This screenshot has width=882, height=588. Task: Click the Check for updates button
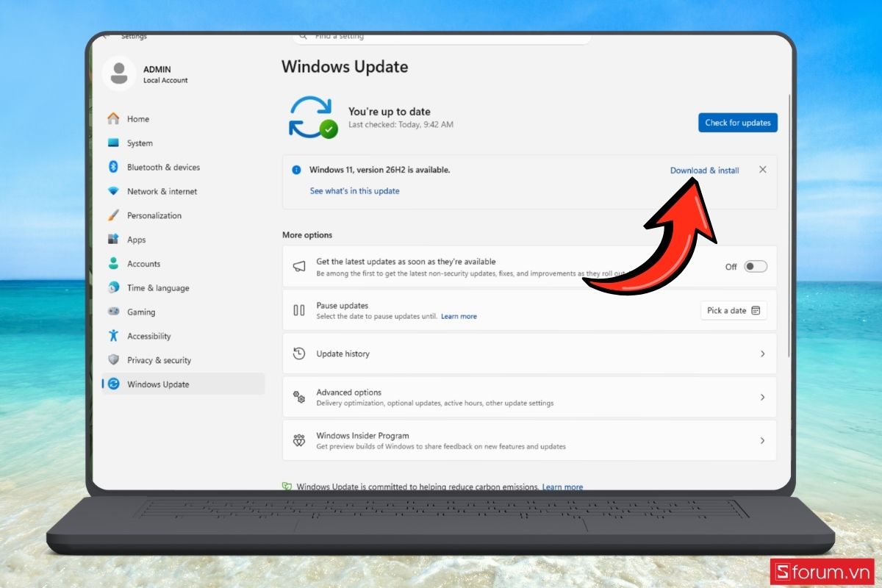[x=738, y=123]
